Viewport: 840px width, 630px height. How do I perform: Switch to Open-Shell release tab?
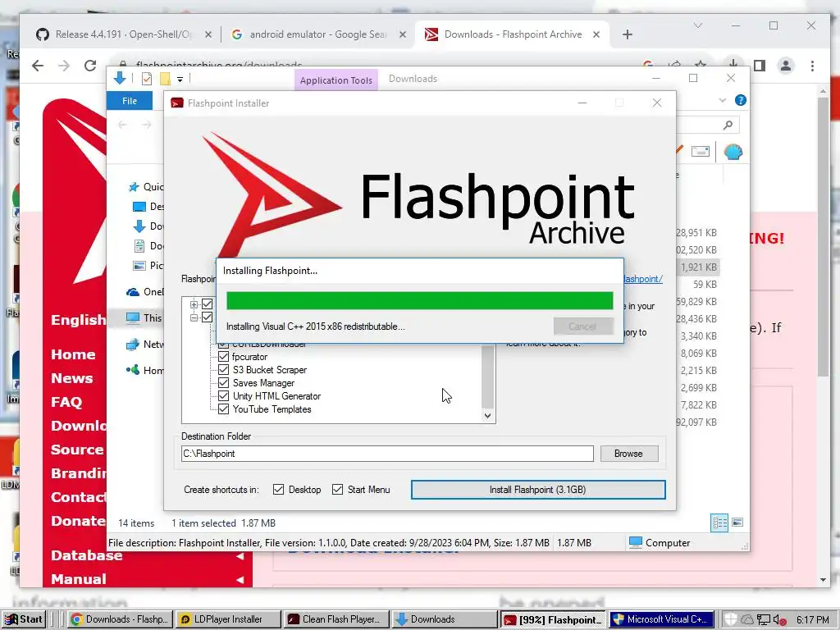123,34
